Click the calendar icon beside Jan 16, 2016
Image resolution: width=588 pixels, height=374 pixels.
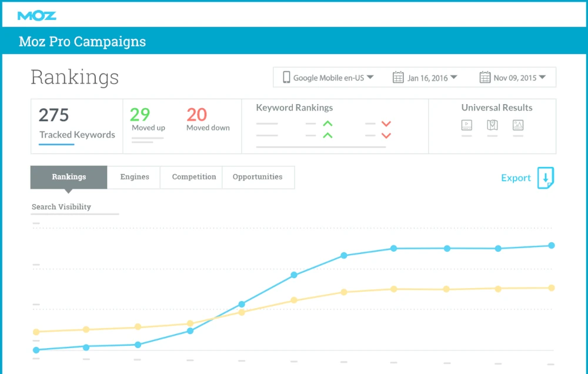point(398,77)
